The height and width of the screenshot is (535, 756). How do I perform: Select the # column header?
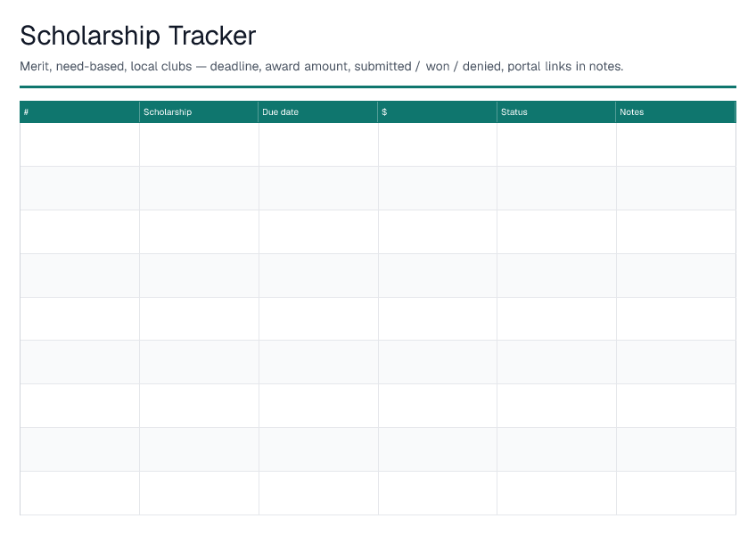(79, 112)
